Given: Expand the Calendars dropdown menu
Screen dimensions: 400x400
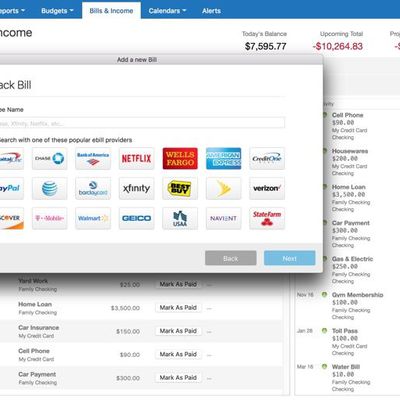Looking at the screenshot, I should pos(167,11).
